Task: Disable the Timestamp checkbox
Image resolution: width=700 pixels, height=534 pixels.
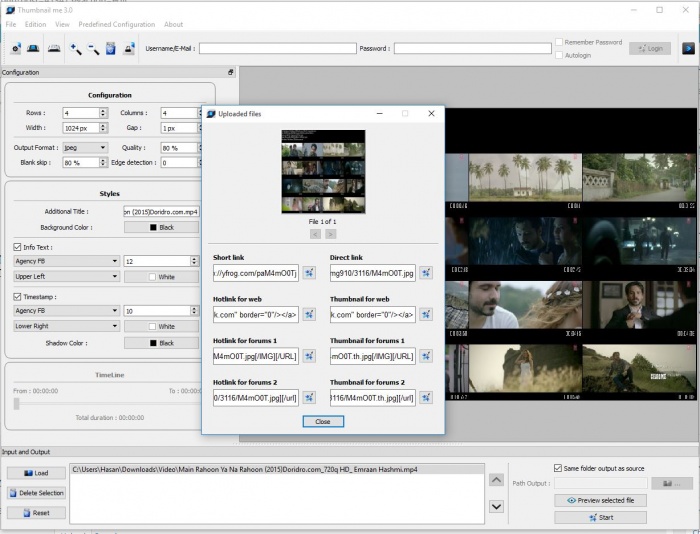Action: point(17,296)
